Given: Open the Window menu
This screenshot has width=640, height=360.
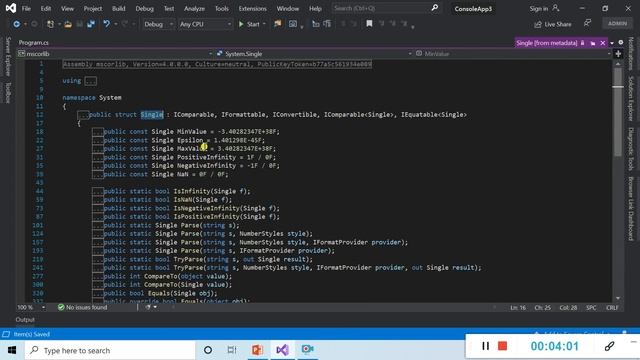Looking at the screenshot, I should click(x=288, y=9).
